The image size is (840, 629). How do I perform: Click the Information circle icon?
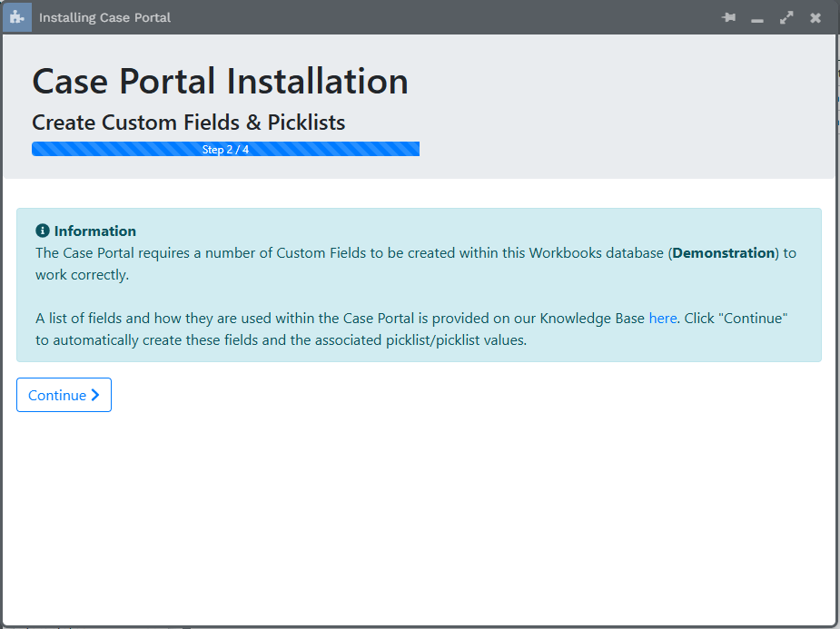[43, 231]
